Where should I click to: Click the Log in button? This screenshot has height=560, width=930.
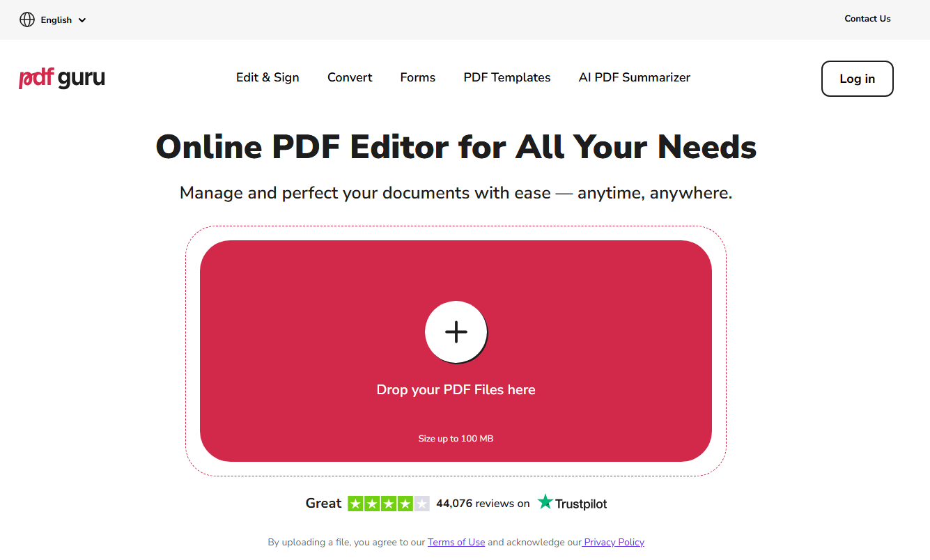[x=858, y=79]
